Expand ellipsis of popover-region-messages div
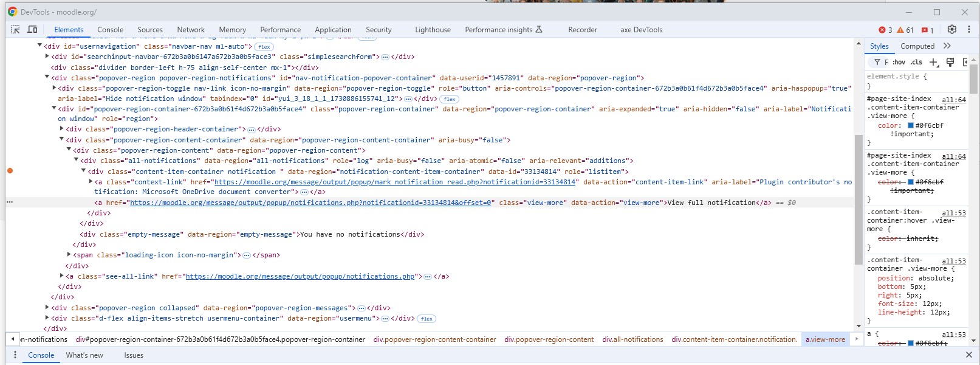The width and height of the screenshot is (980, 365). click(x=362, y=308)
